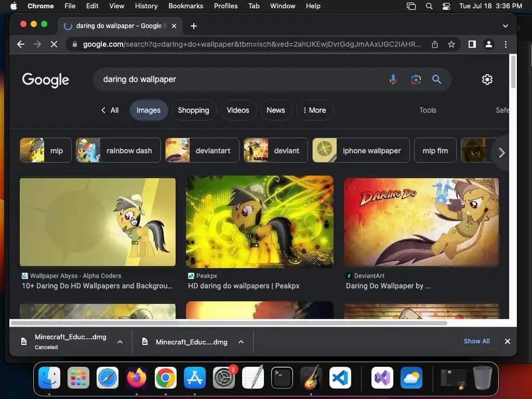Open the Profiles menu
Image resolution: width=532 pixels, height=399 pixels.
(225, 6)
